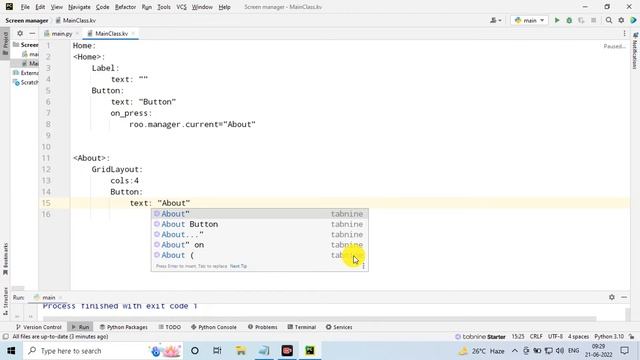This screenshot has width=640, height=360.
Task: Close the MainClass.kv editor tab
Action: (133, 33)
